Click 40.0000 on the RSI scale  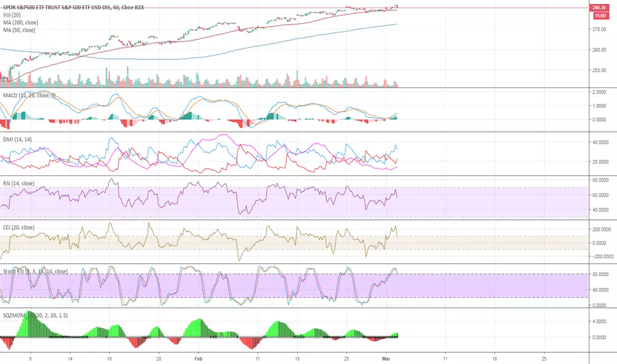600,210
